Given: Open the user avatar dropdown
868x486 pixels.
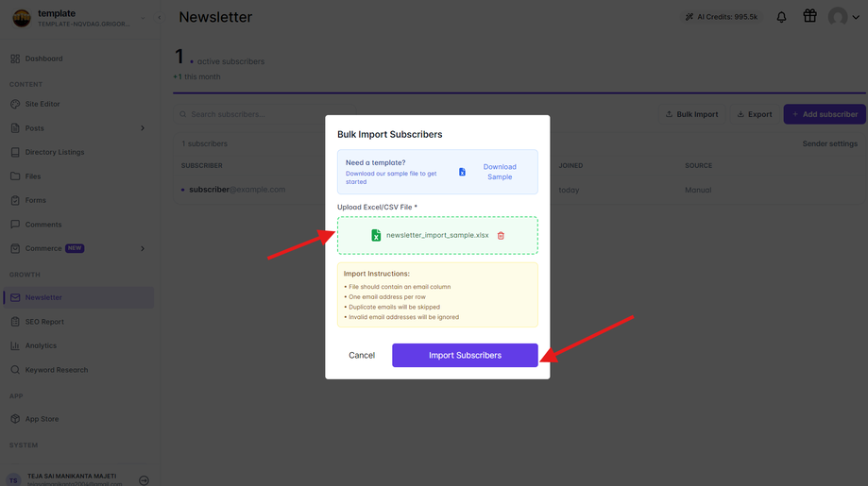Looking at the screenshot, I should (843, 17).
